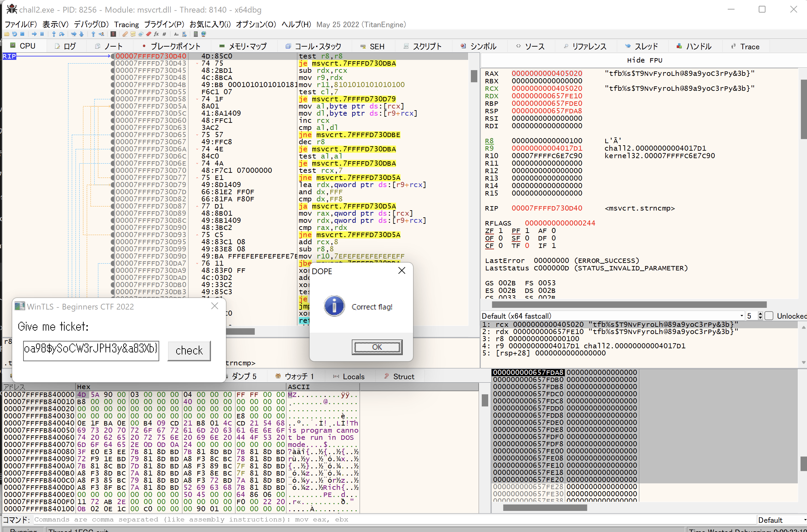Switch to the ブレークポイント tab

click(x=171, y=46)
